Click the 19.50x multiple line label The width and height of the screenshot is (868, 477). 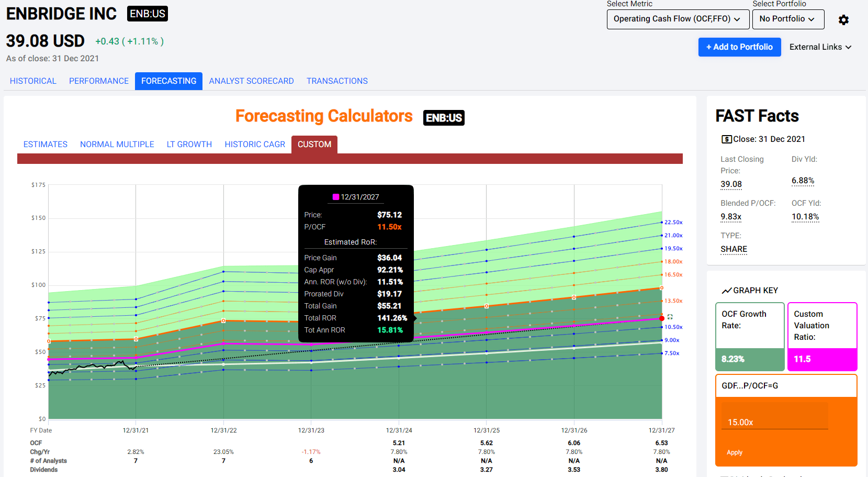click(673, 249)
